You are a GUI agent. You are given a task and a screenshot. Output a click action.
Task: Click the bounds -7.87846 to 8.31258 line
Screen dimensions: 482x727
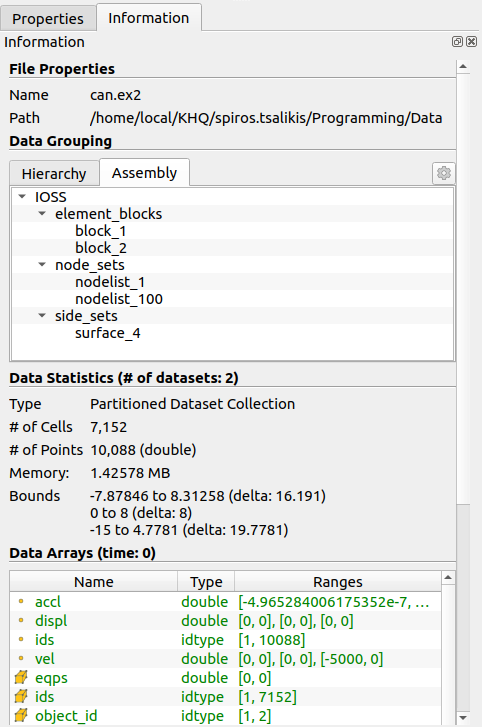(208, 496)
